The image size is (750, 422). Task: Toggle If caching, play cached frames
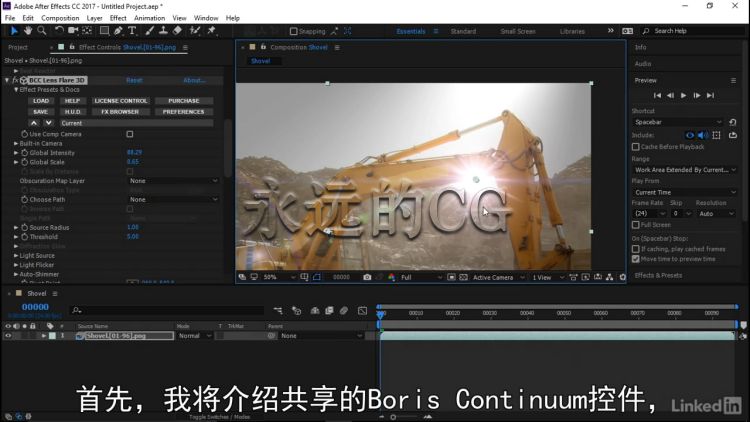636,249
